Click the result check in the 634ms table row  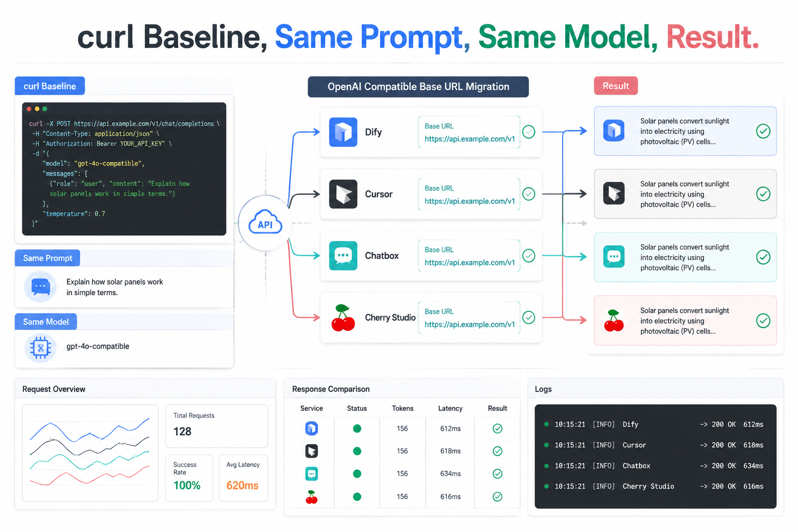pos(497,474)
